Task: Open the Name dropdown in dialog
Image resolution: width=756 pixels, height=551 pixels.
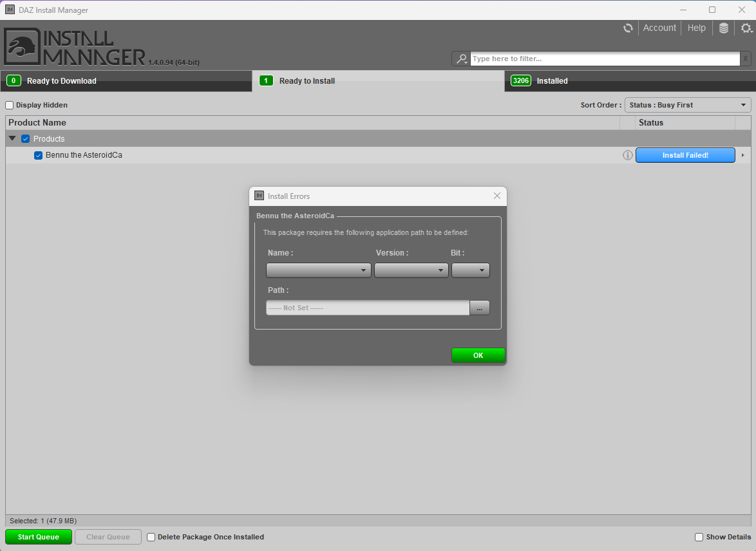Action: click(x=319, y=270)
